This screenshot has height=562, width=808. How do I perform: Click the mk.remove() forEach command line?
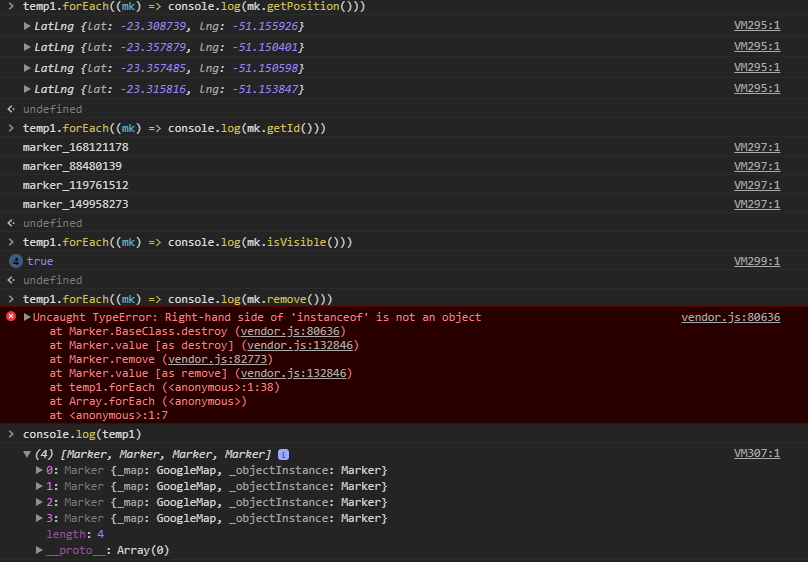(177, 299)
